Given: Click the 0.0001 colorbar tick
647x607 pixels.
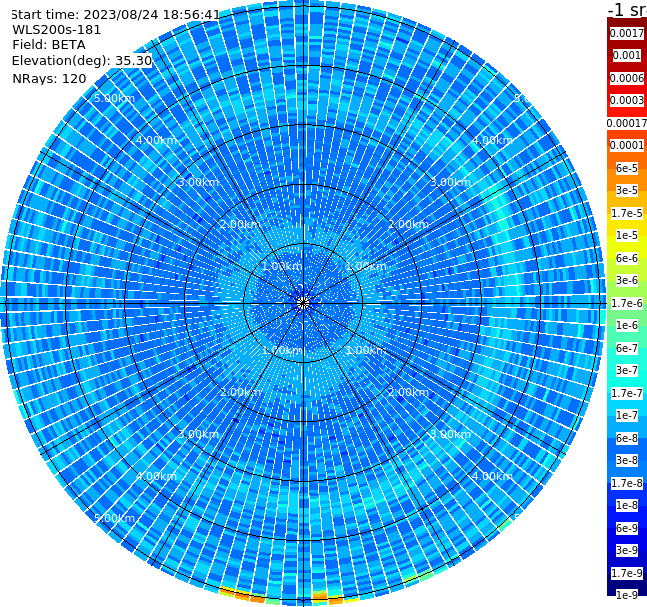Looking at the screenshot, I should tap(627, 145).
